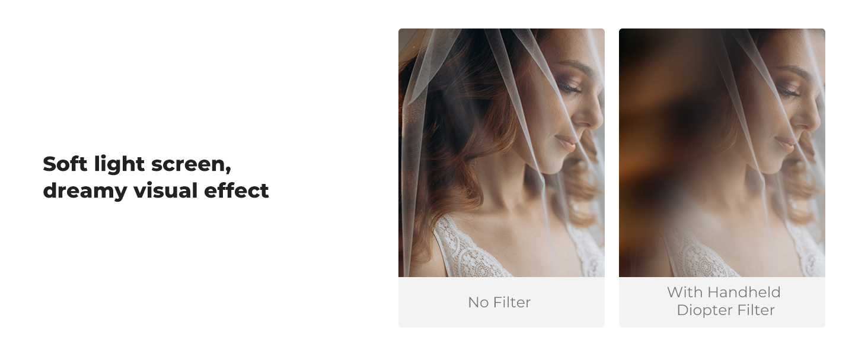
Task: Select the "With Handheld Diopter Filter" caption
Action: click(724, 301)
